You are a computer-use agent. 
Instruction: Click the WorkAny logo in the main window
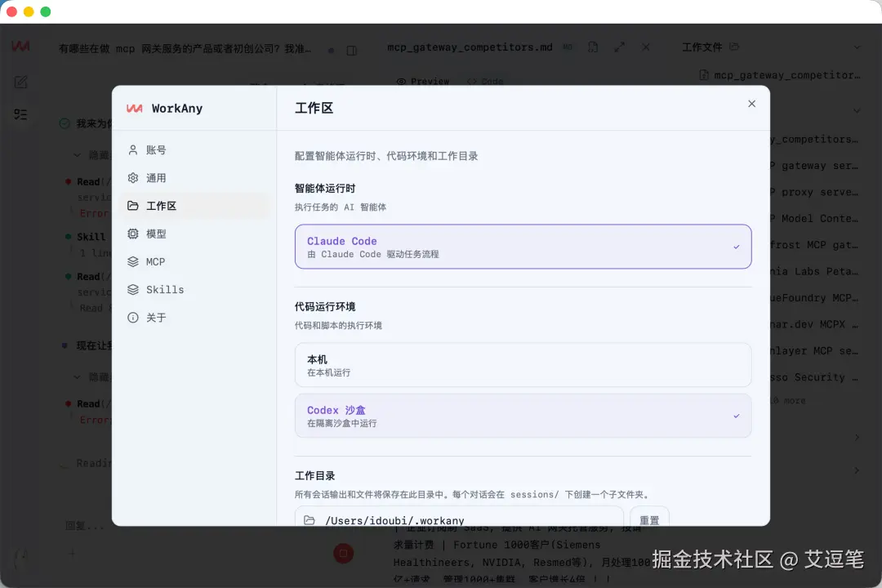pyautogui.click(x=20, y=46)
